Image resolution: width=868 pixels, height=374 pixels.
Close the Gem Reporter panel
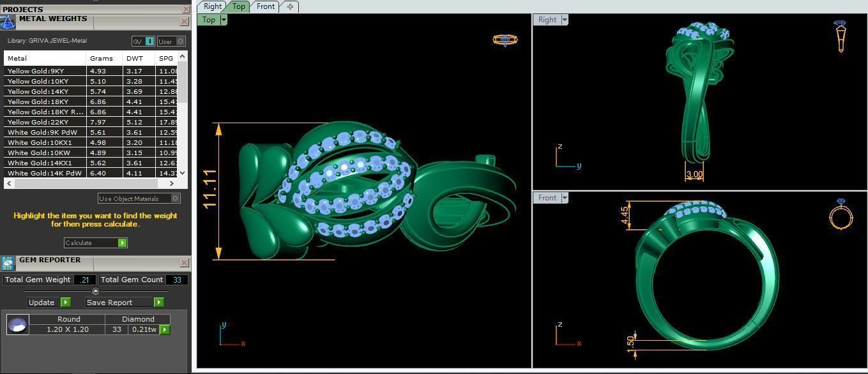[184, 262]
